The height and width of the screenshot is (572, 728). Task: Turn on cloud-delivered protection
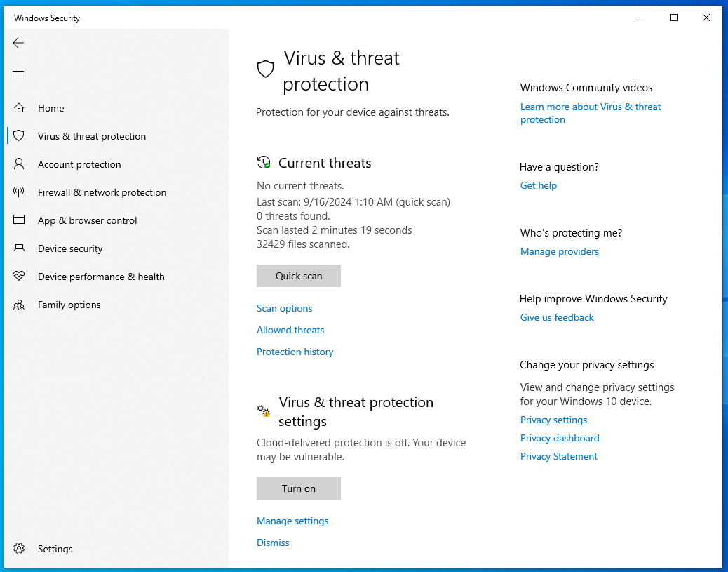(x=299, y=488)
